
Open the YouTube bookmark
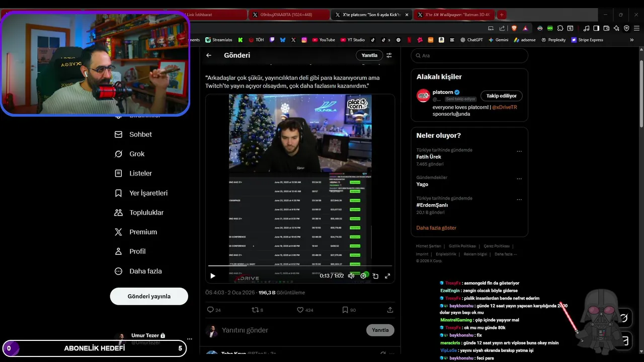pos(324,40)
